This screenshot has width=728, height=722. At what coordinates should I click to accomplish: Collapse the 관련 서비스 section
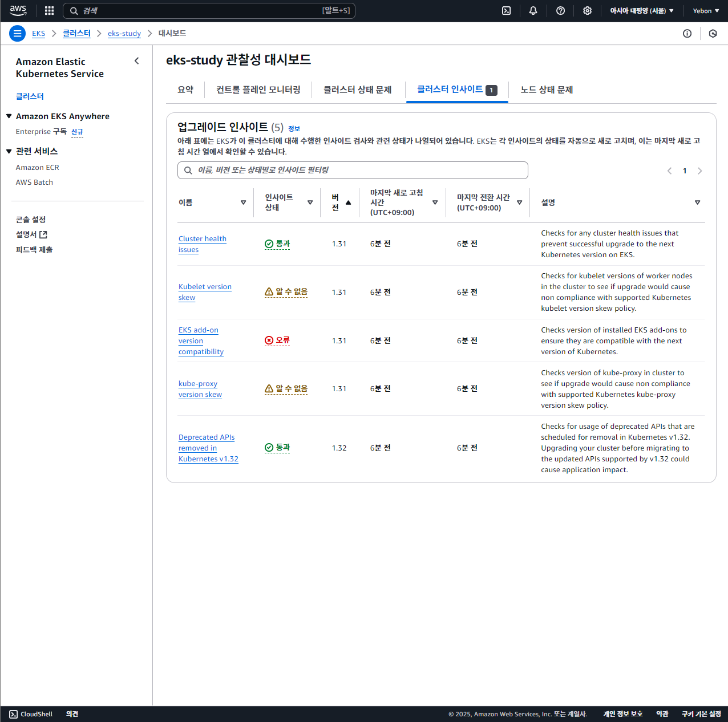(9, 151)
